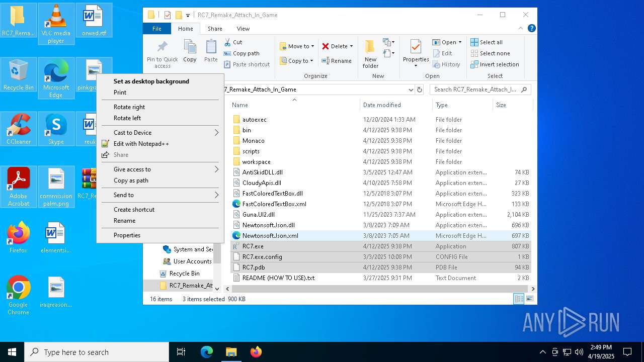
Task: Select the RC7.exe file row
Action: [381, 246]
